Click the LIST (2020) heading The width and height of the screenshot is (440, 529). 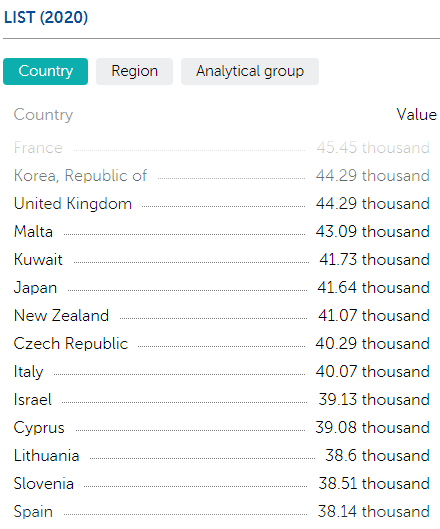pyautogui.click(x=46, y=18)
